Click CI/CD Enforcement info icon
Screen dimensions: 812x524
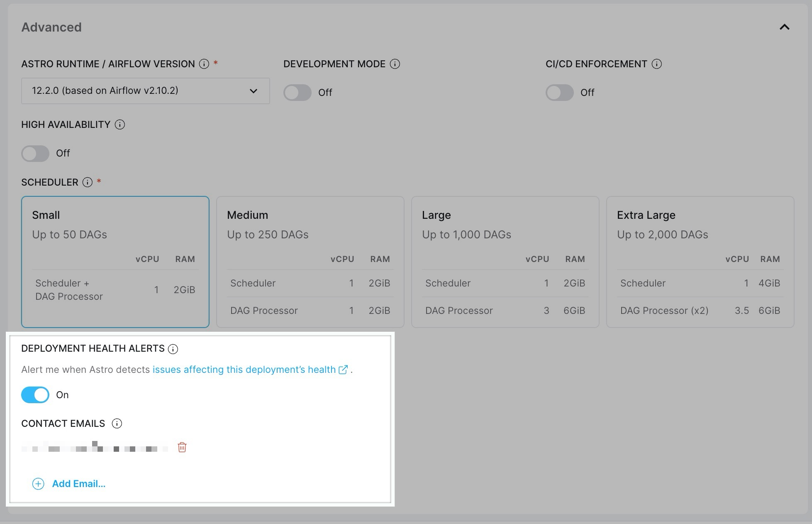656,64
